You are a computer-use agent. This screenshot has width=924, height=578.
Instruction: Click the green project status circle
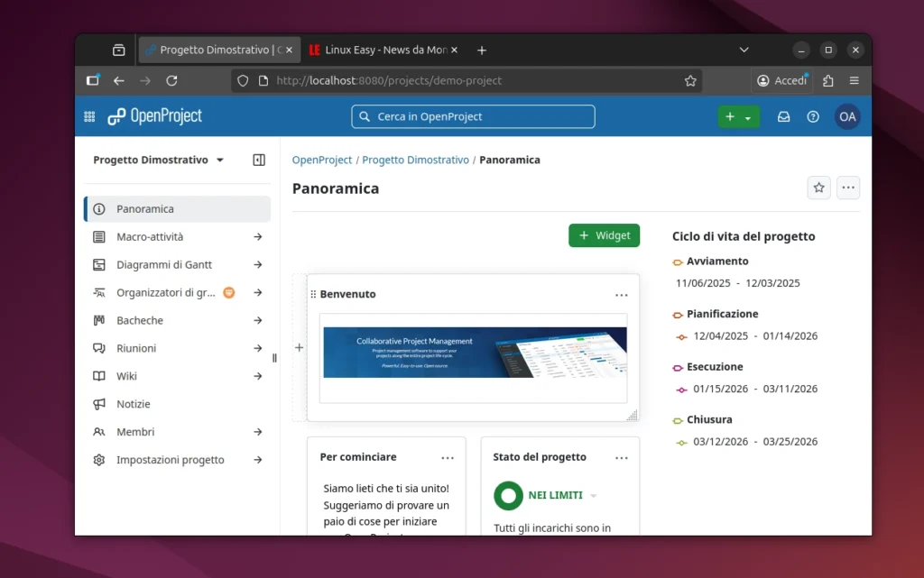tap(508, 495)
